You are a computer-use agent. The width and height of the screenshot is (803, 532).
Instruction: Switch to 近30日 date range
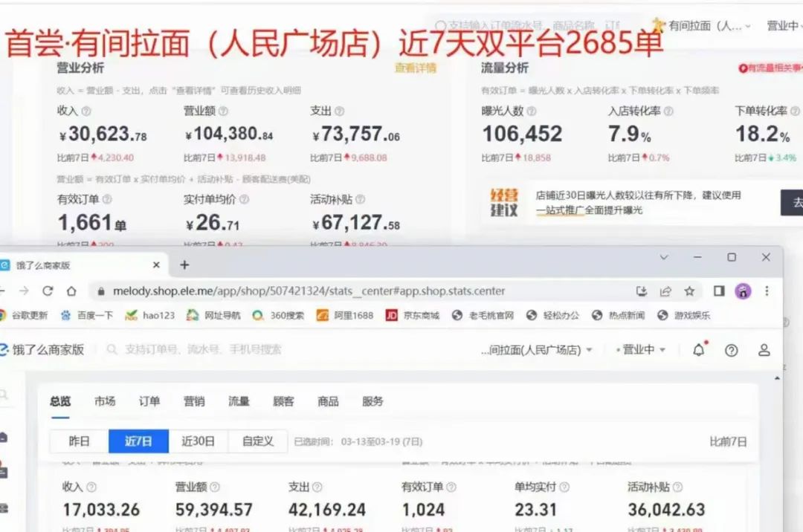[x=198, y=441]
